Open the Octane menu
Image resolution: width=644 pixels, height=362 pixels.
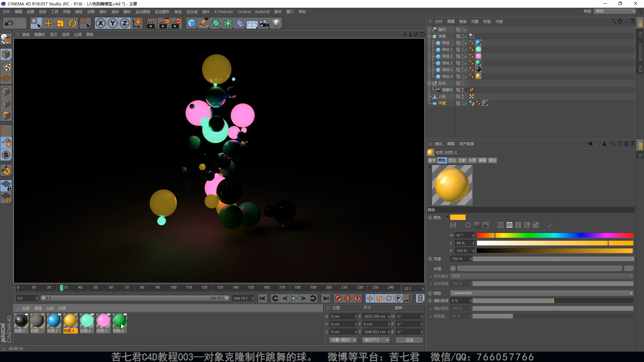244,12
